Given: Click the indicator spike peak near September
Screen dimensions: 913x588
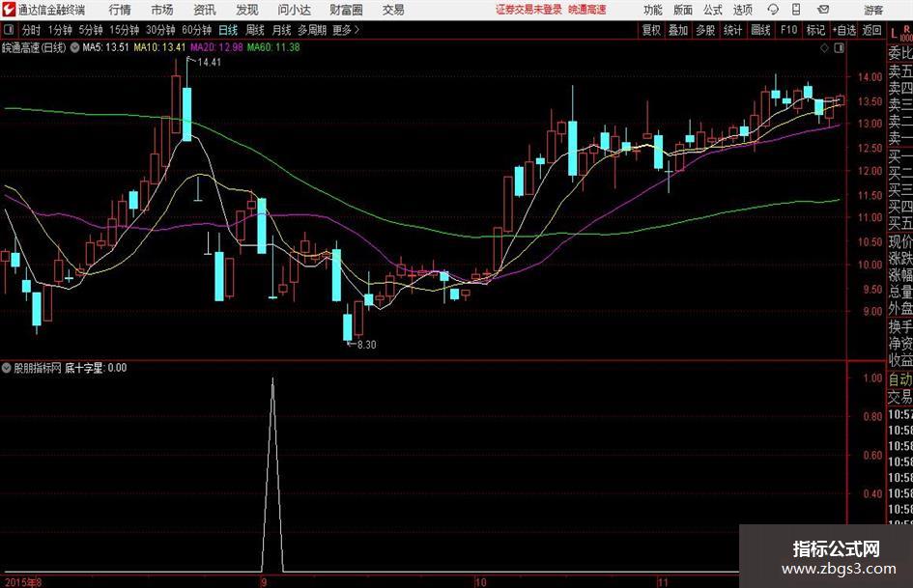Looking at the screenshot, I should pyautogui.click(x=272, y=379).
